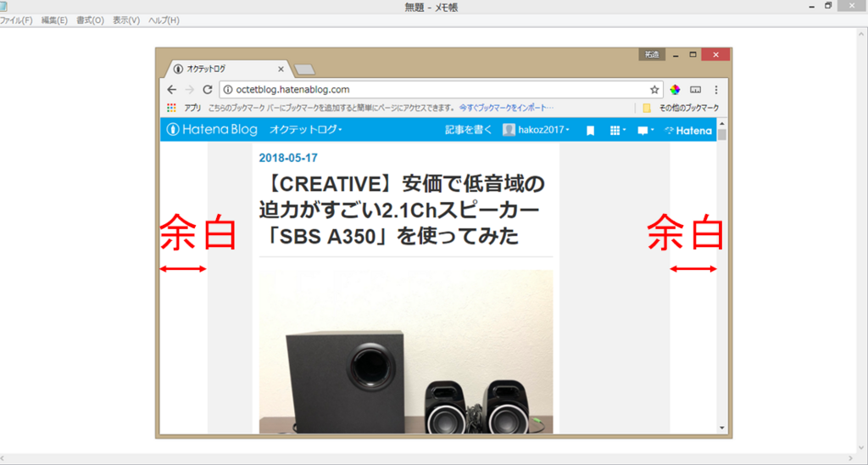Click the 2018-05-17 date link
Viewport: 868px width, 465px height.
tap(288, 158)
